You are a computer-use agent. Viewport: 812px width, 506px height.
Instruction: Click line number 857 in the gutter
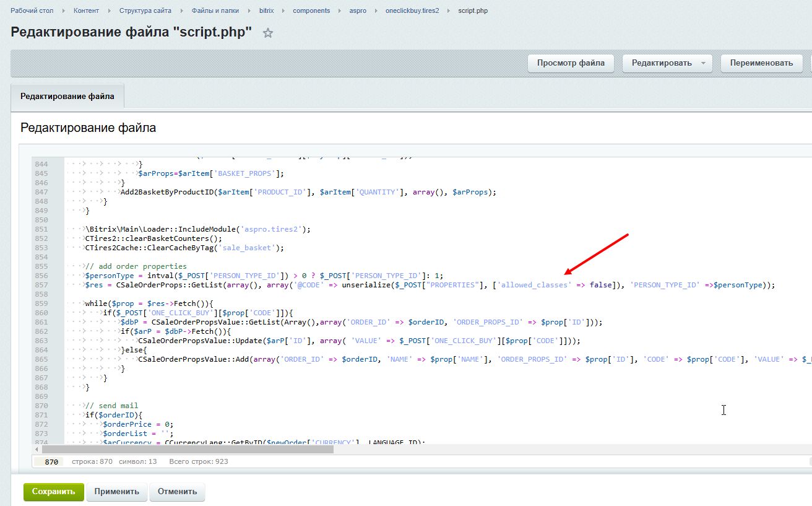coord(41,285)
